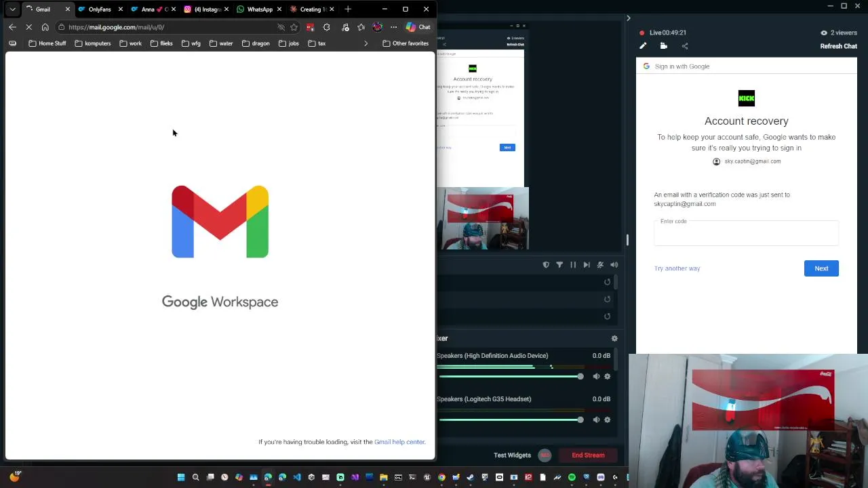Screen dimensions: 868x488
Task: Open the work favorites folder
Action: coord(131,43)
